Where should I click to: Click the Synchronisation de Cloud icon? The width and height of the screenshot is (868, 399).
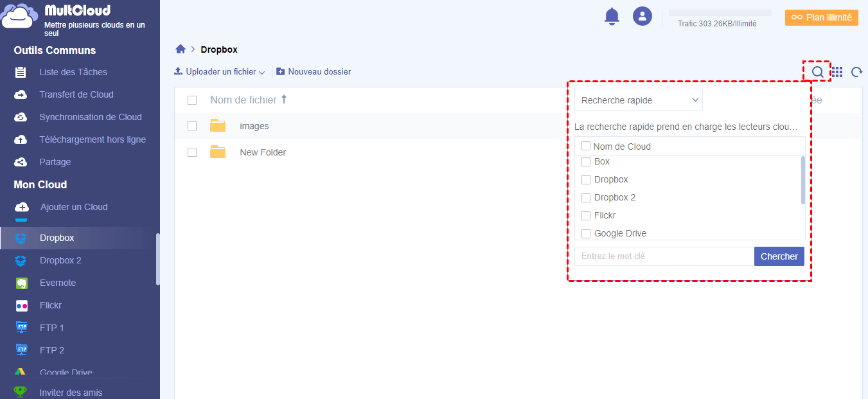21,117
